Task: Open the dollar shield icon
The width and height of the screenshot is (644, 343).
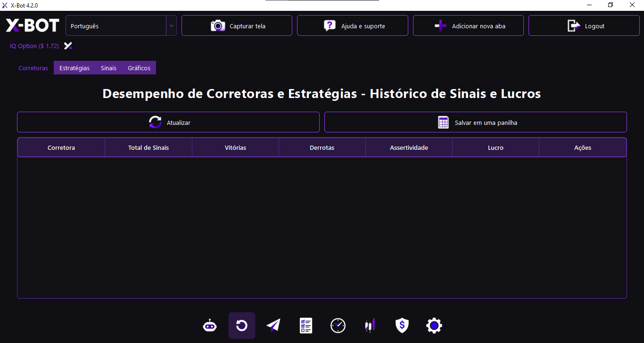Action: point(402,326)
